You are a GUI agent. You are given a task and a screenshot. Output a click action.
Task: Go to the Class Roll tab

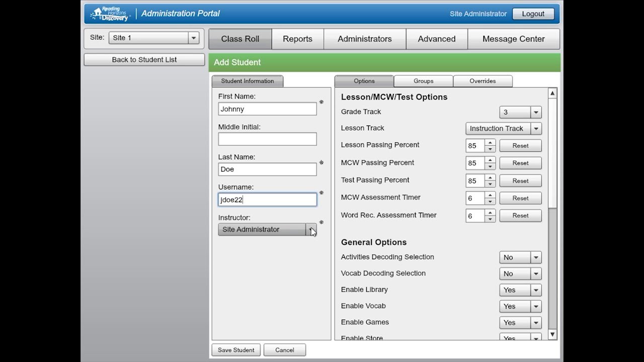coord(240,39)
